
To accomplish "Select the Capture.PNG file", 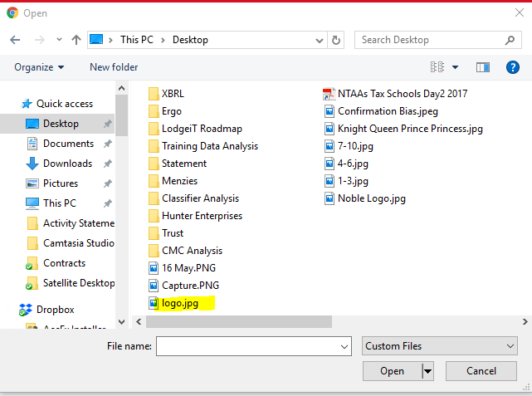I will (x=184, y=286).
